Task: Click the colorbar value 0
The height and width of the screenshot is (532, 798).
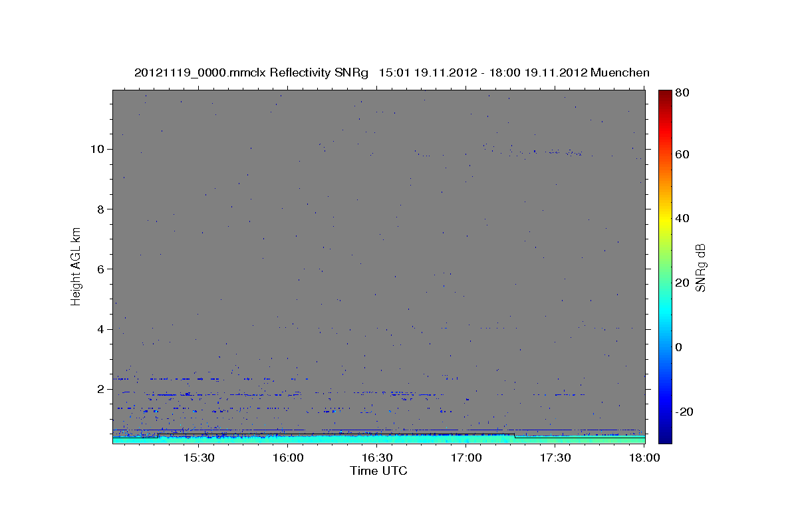Action: [678, 347]
